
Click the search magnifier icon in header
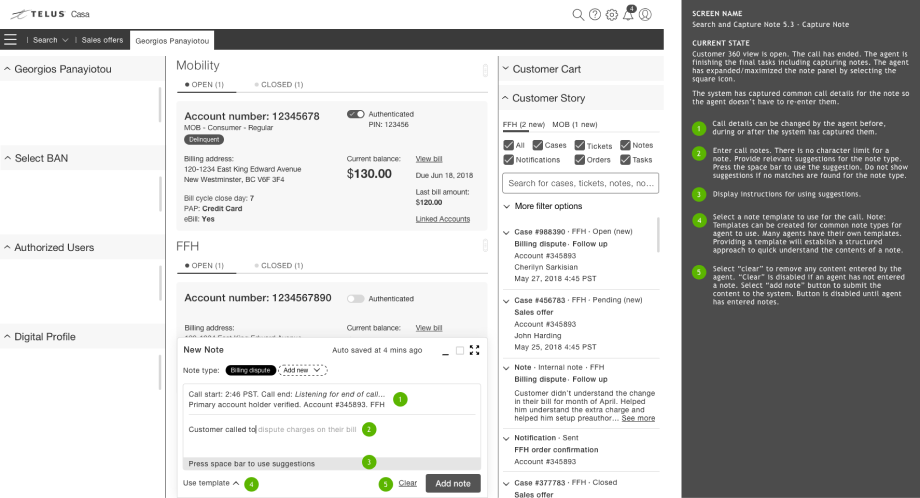click(578, 15)
